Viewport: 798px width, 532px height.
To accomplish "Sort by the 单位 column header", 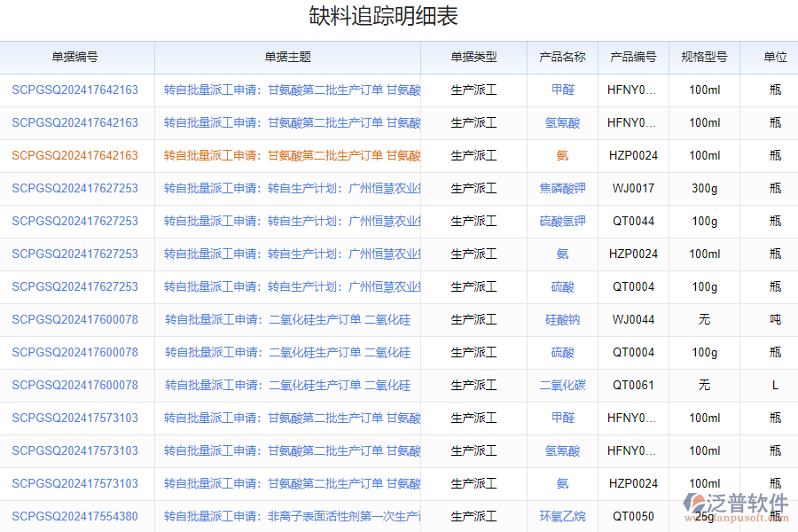I will click(x=770, y=57).
